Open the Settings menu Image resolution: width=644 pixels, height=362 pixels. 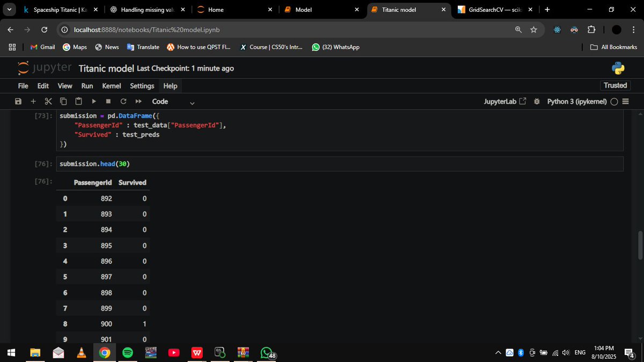click(142, 86)
